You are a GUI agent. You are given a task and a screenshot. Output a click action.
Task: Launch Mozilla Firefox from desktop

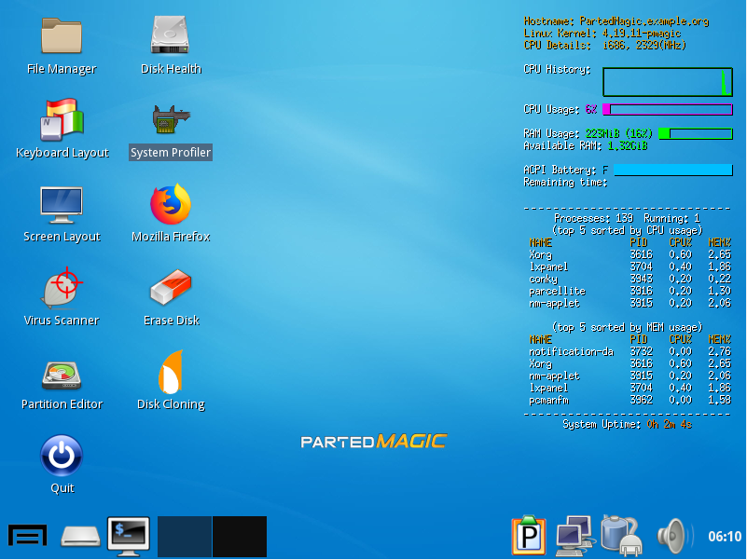coord(171,204)
